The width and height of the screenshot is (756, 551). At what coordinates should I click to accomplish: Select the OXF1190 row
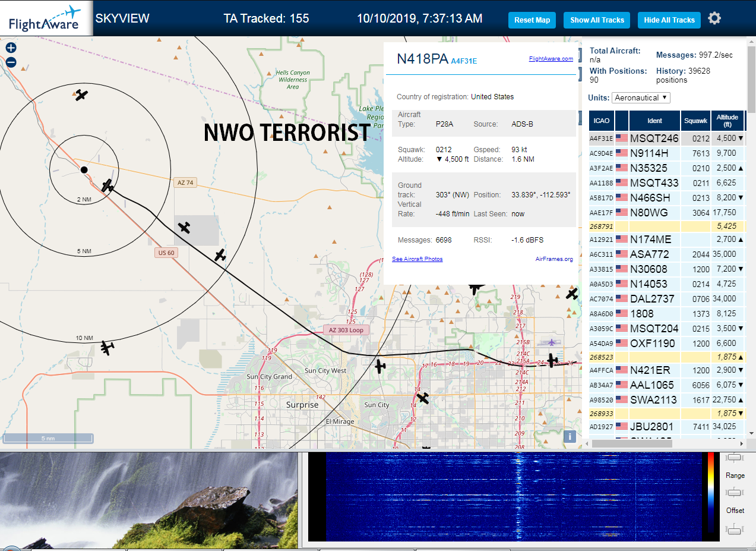coord(666,344)
